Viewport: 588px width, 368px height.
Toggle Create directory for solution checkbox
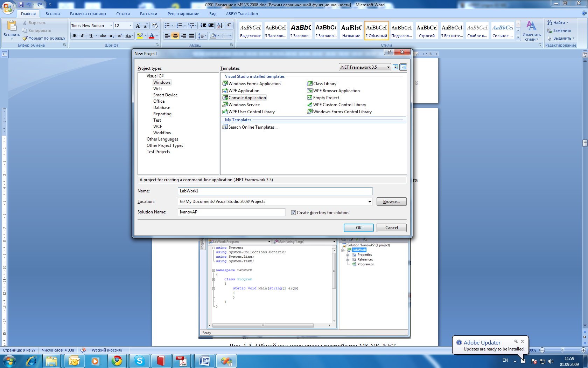point(293,213)
